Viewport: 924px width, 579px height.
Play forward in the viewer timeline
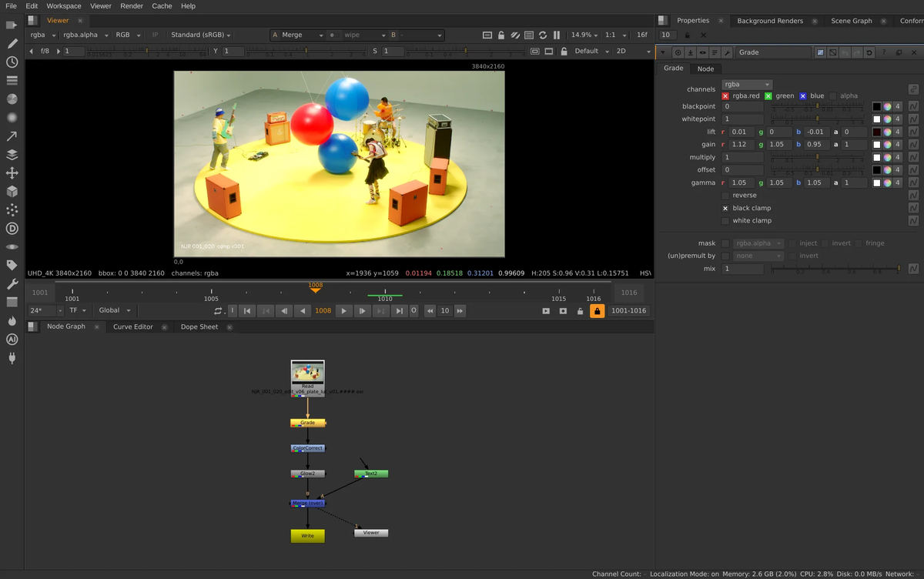tap(343, 311)
